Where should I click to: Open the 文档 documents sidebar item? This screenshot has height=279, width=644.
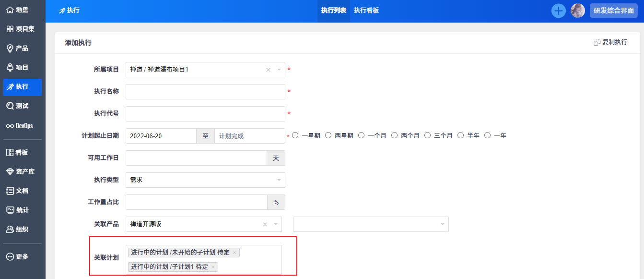point(23,191)
